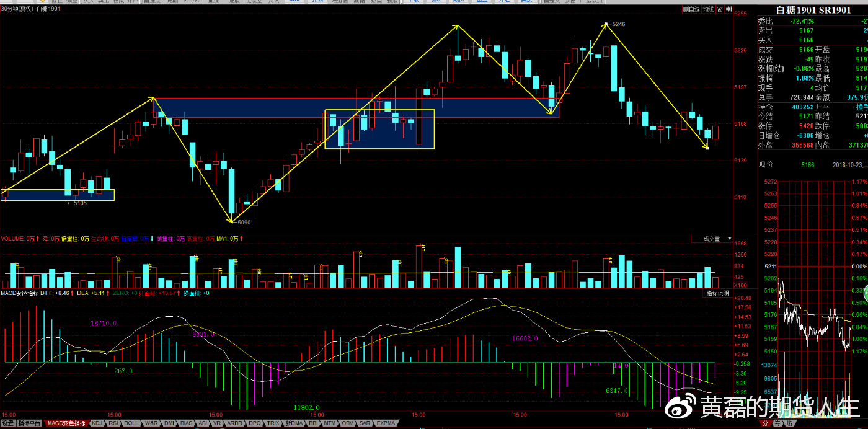Switch to the RSI indicator tab
Screen dimensions: 868x429
pyautogui.click(x=114, y=423)
